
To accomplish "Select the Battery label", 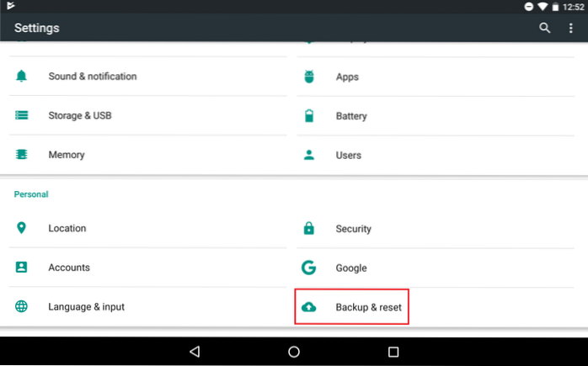I will pyautogui.click(x=351, y=116).
